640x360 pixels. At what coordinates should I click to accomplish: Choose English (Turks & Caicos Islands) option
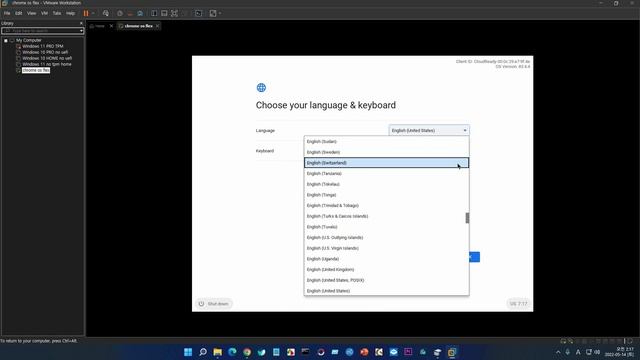pyautogui.click(x=385, y=216)
